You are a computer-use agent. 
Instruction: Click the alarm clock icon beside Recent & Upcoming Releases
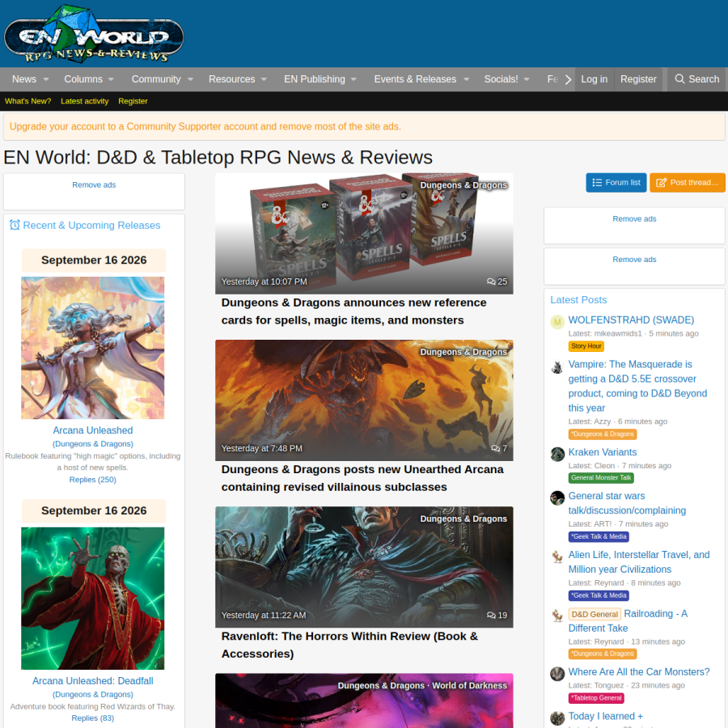point(15,225)
